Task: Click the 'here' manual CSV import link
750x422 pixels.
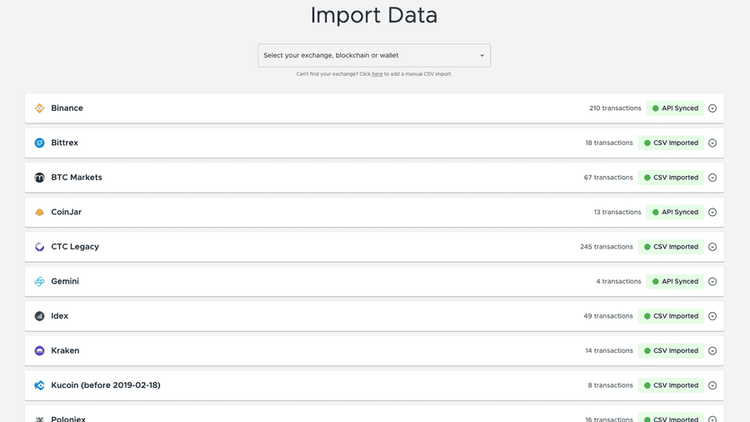Action: pyautogui.click(x=377, y=74)
